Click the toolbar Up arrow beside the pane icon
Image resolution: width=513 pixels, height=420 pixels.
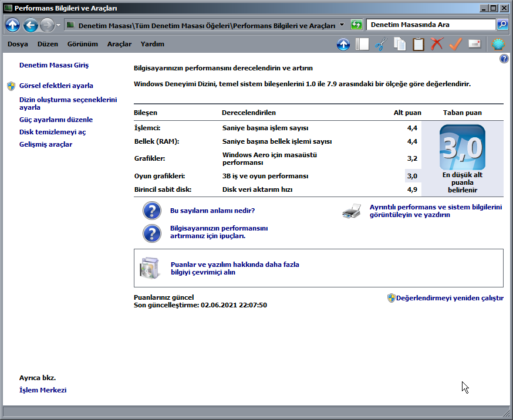tap(343, 44)
